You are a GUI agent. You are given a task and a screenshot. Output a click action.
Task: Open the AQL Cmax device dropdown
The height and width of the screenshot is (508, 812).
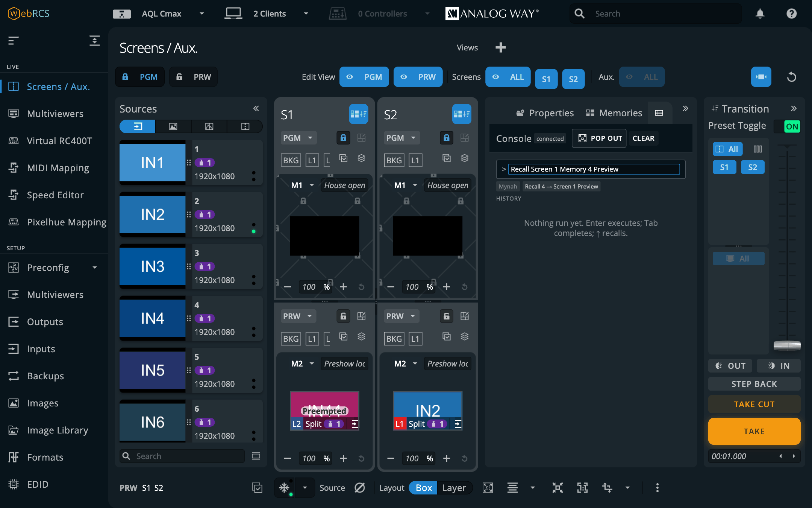click(201, 14)
